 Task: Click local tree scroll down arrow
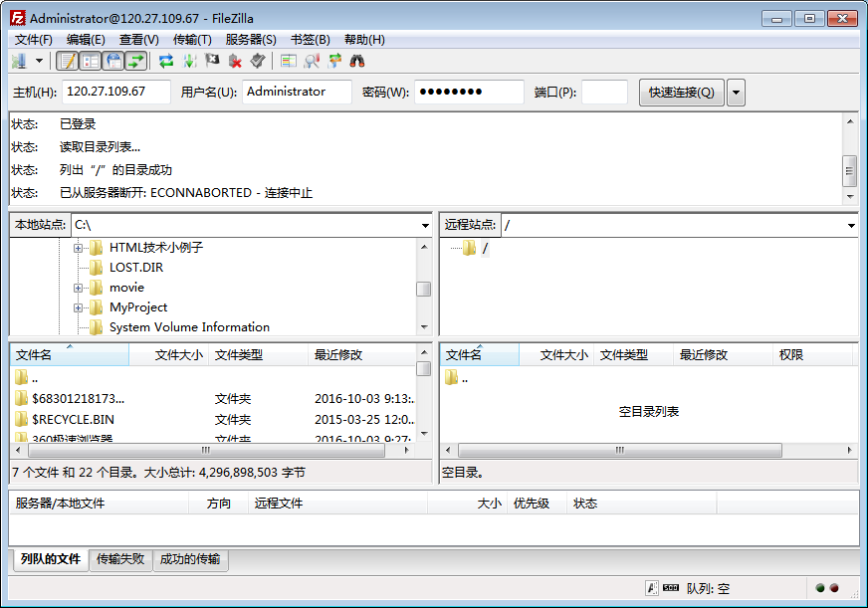[424, 327]
